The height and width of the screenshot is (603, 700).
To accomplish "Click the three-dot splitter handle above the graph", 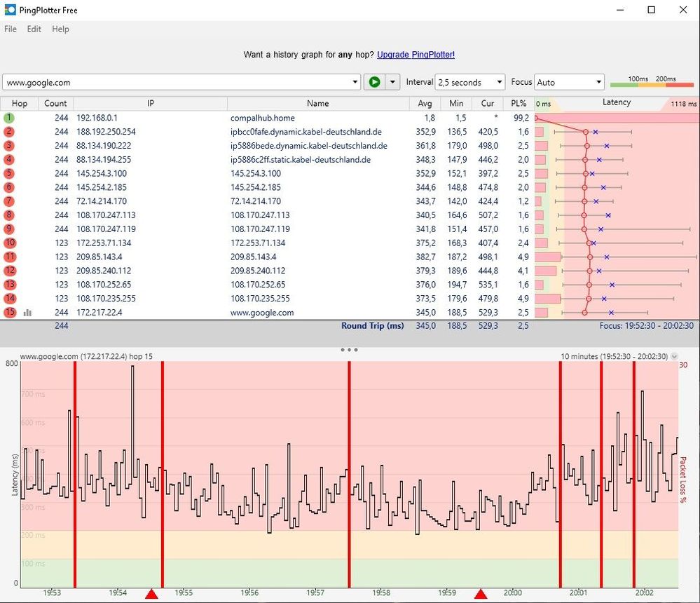I will (x=349, y=350).
